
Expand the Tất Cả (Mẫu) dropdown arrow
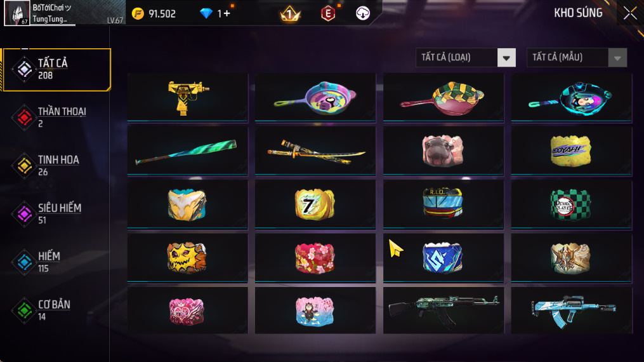click(617, 58)
